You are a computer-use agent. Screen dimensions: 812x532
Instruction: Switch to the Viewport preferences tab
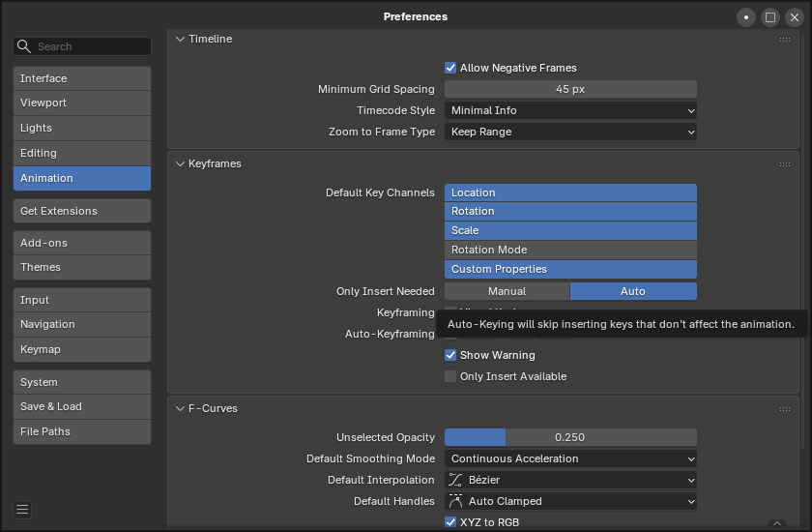82,103
